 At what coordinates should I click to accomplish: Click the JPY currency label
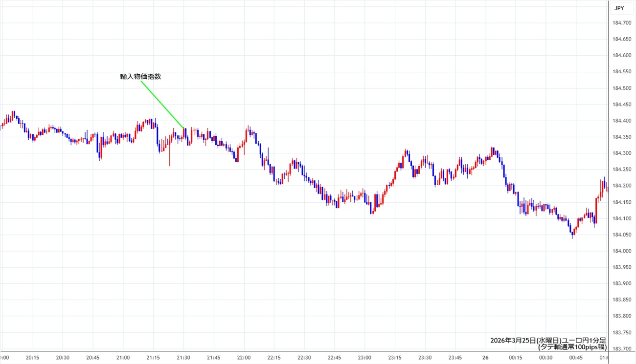point(619,8)
